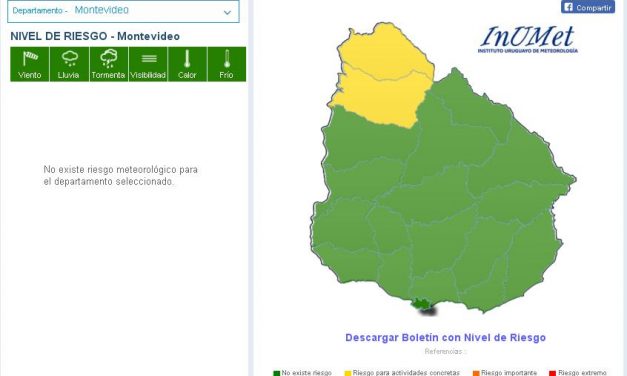Image resolution: width=627 pixels, height=376 pixels.
Task: Click the 'No existe riesgo meteorológico' message text
Action: pos(120,175)
